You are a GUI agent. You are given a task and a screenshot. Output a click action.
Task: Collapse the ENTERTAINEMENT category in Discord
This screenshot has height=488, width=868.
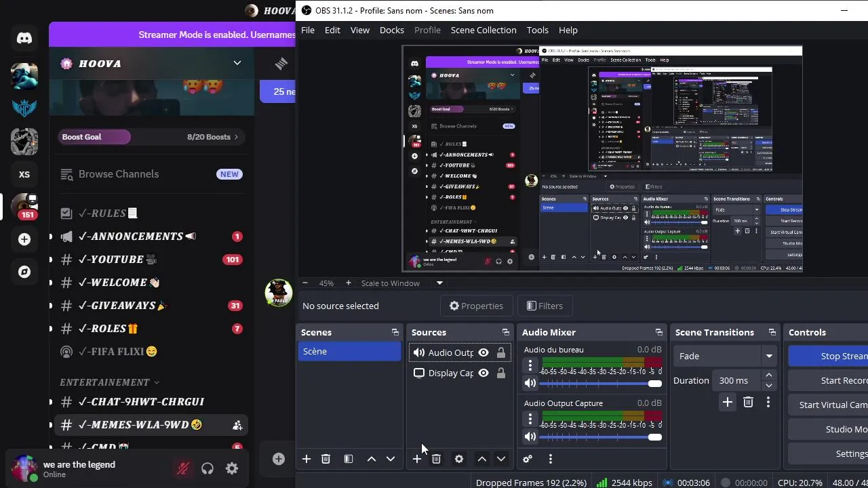pos(109,382)
